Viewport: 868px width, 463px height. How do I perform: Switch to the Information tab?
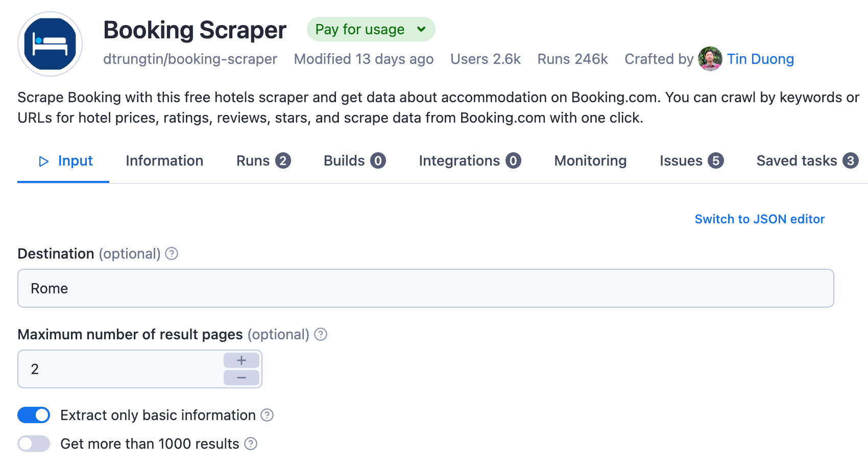click(164, 160)
